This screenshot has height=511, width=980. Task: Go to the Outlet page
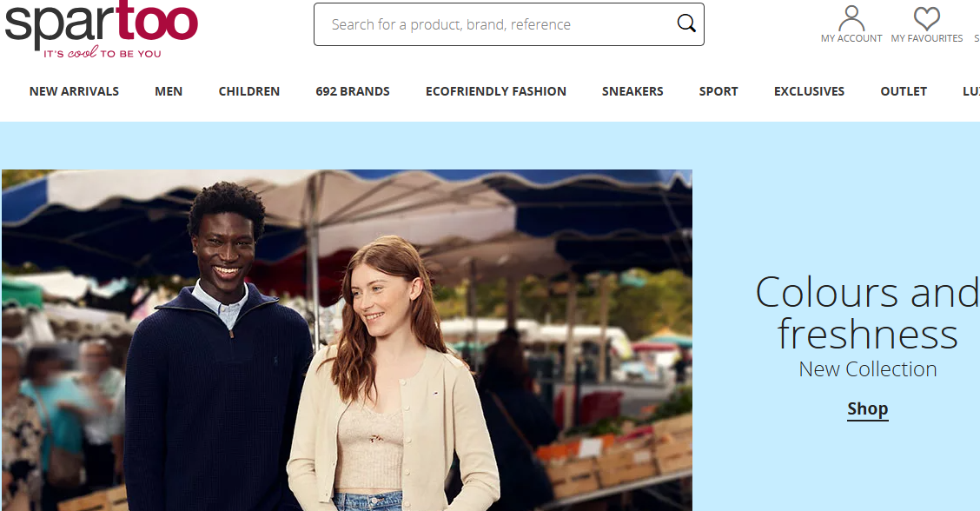904,91
